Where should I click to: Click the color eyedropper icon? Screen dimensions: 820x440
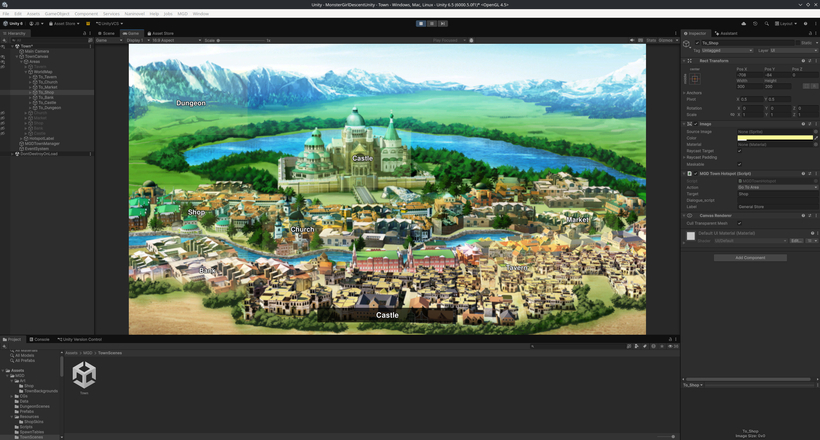tap(816, 138)
